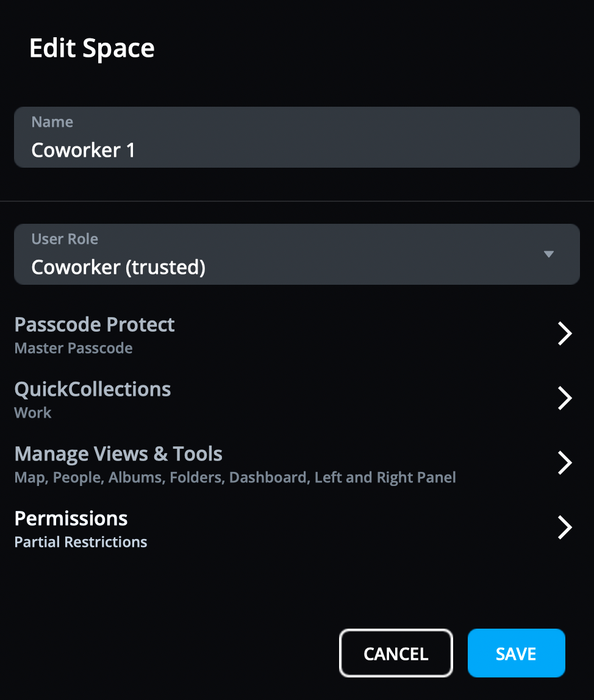Click the chevron arrow beside Passcode Protect
This screenshot has height=700, width=594.
tap(565, 334)
